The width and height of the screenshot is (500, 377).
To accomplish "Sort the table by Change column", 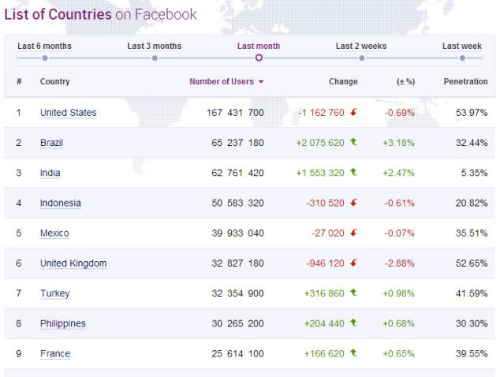I will (x=343, y=81).
